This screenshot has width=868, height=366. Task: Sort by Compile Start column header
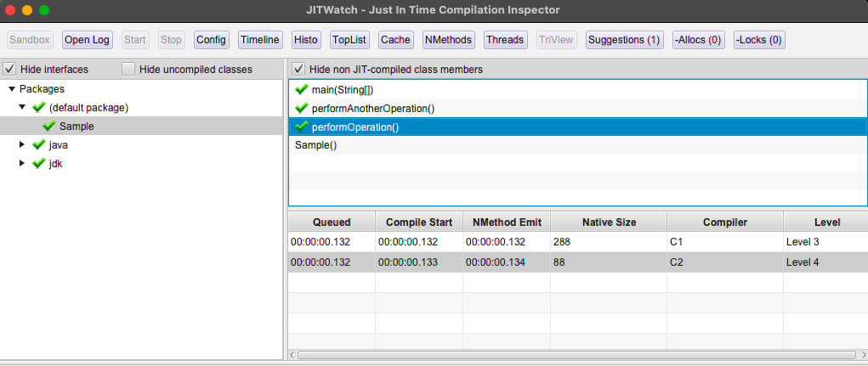[x=419, y=222]
